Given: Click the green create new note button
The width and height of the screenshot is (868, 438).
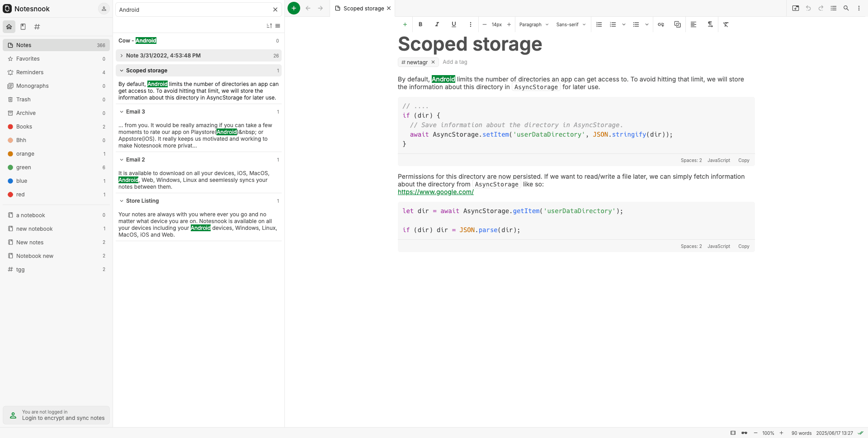Looking at the screenshot, I should tap(294, 8).
